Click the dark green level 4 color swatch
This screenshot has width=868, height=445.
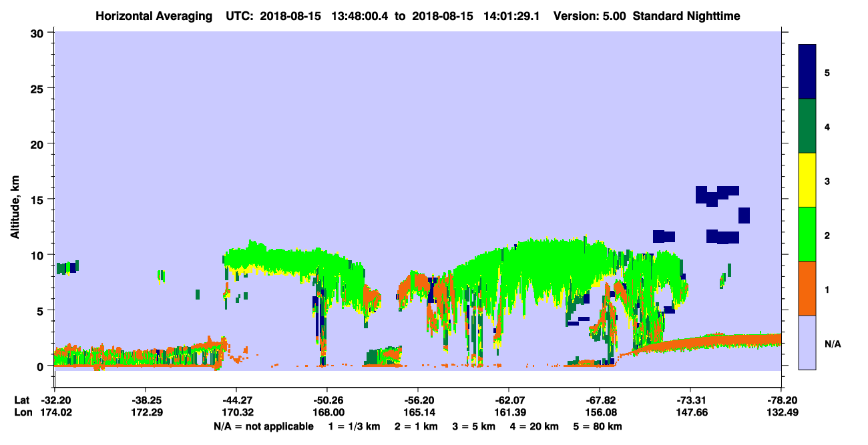click(x=807, y=126)
